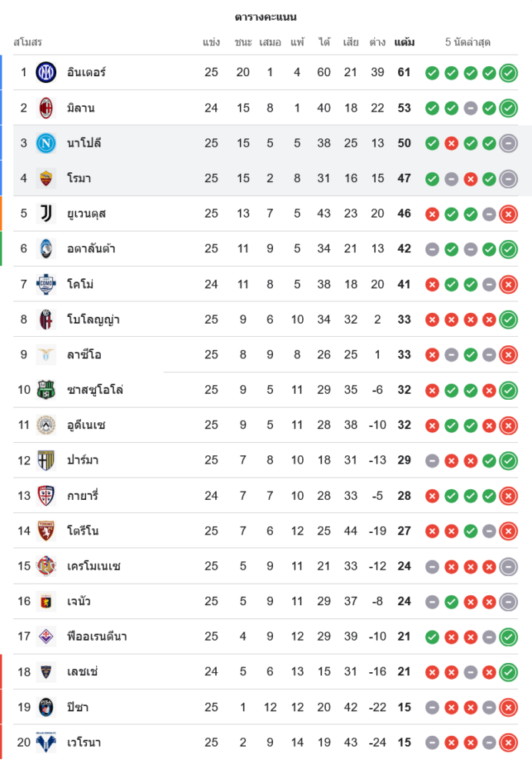
Task: Open the โคโม่ team row
Action: click(80, 285)
